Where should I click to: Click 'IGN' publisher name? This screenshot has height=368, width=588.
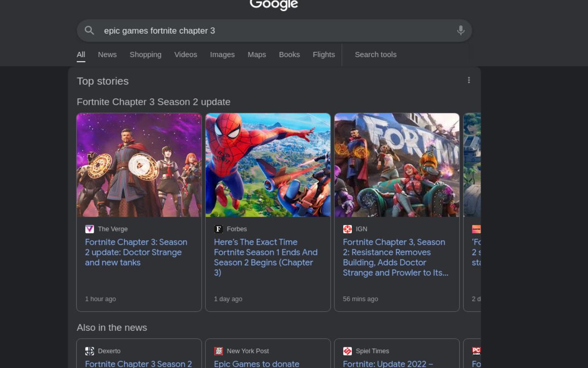point(362,229)
